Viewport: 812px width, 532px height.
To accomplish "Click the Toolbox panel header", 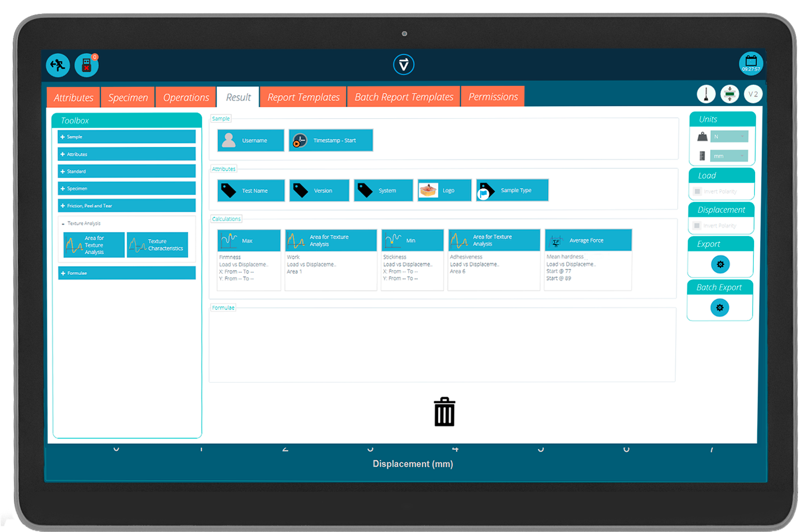I will tap(127, 120).
